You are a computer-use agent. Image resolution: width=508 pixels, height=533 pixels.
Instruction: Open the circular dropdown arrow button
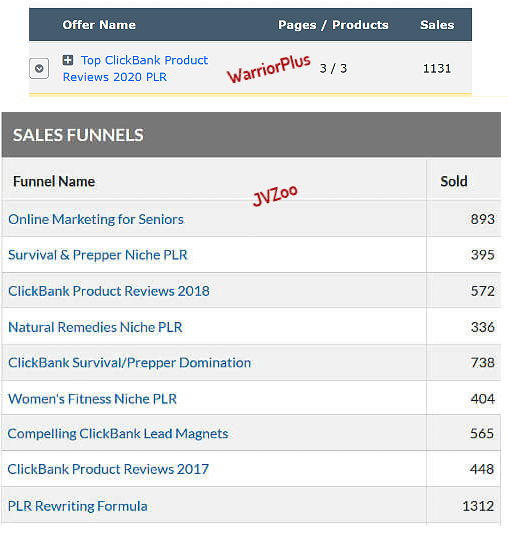(x=39, y=69)
